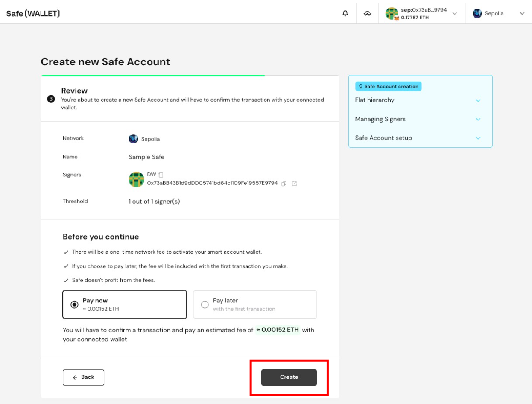Click the DW signer identicon
Screen dimensions: 532x404
pyautogui.click(x=136, y=179)
